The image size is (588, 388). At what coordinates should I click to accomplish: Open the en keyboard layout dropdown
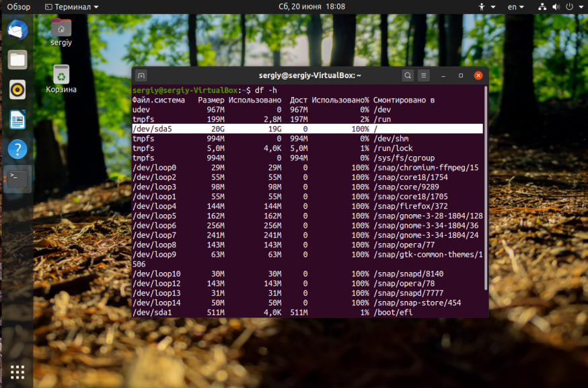517,7
